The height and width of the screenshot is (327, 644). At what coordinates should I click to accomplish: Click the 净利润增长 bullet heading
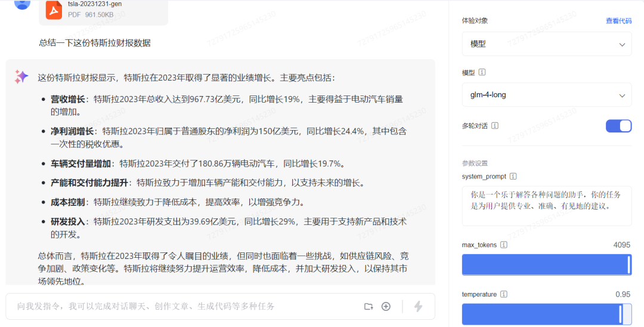pyautogui.click(x=72, y=131)
